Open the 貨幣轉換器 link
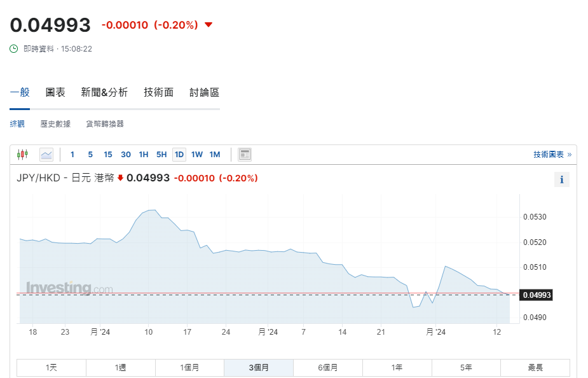Viewport: 588px width, 378px height. [105, 124]
